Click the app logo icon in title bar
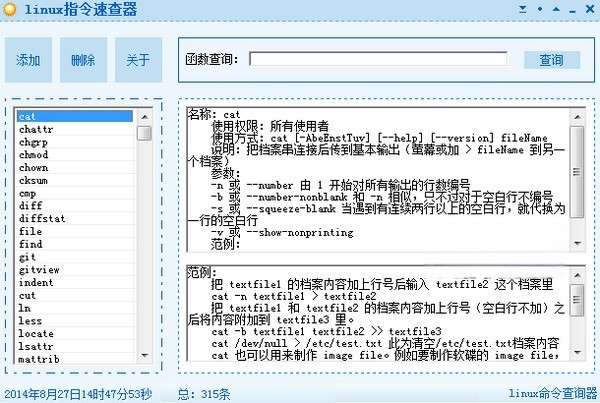Image resolution: width=600 pixels, height=403 pixels. click(10, 9)
